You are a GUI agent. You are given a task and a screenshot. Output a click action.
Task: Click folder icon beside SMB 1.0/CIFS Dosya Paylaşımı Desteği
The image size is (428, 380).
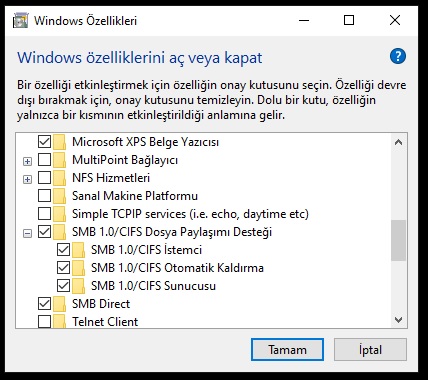(59, 232)
